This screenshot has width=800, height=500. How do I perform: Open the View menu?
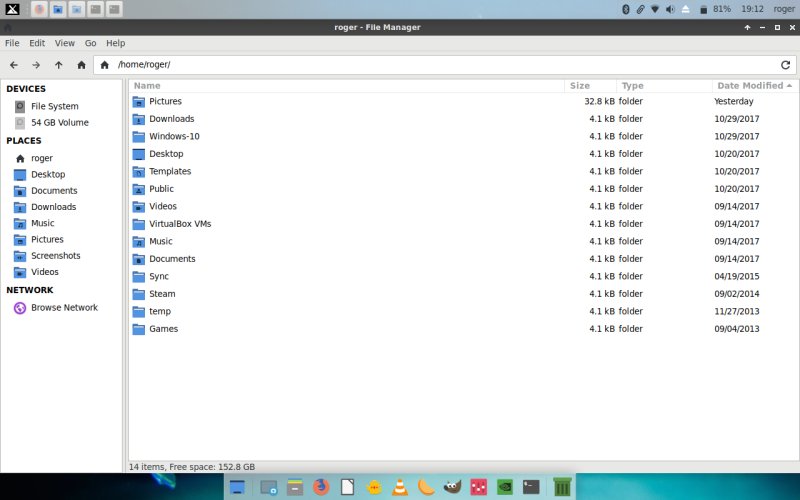tap(65, 43)
